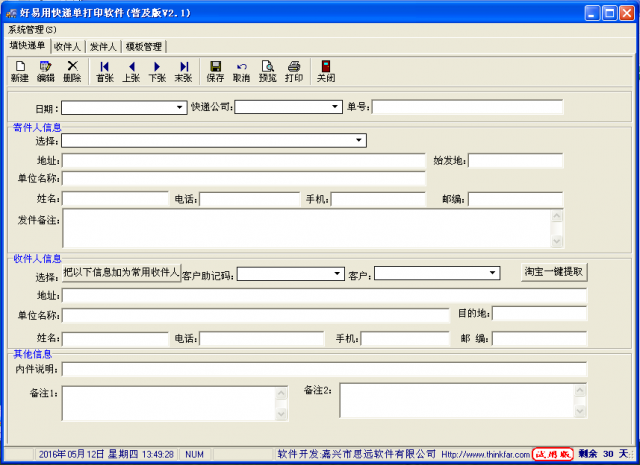Click the sender 姓名 field
Screen dimensions: 640x465
click(x=115, y=199)
